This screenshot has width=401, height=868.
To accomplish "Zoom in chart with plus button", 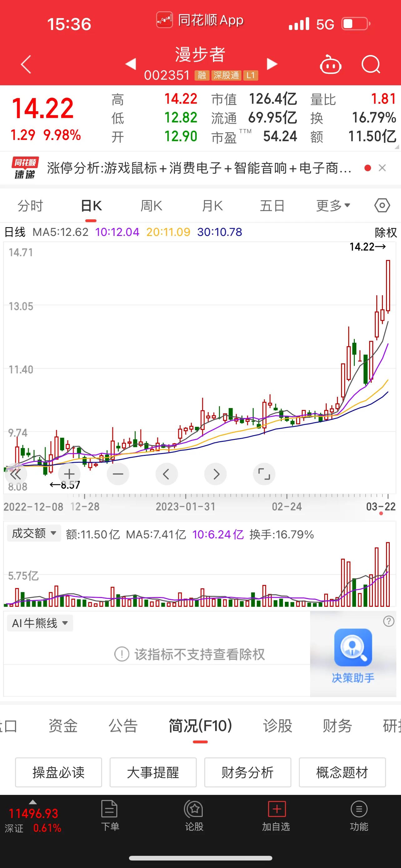I will (69, 474).
